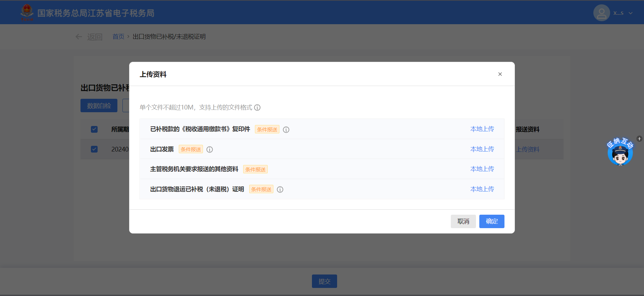
Task: Go to 首页 in the breadcrumb
Action: point(118,37)
